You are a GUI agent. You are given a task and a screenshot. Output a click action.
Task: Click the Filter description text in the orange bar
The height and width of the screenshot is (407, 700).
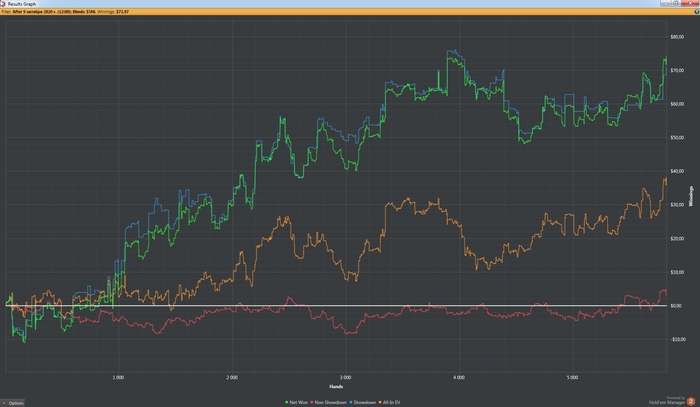48,12
